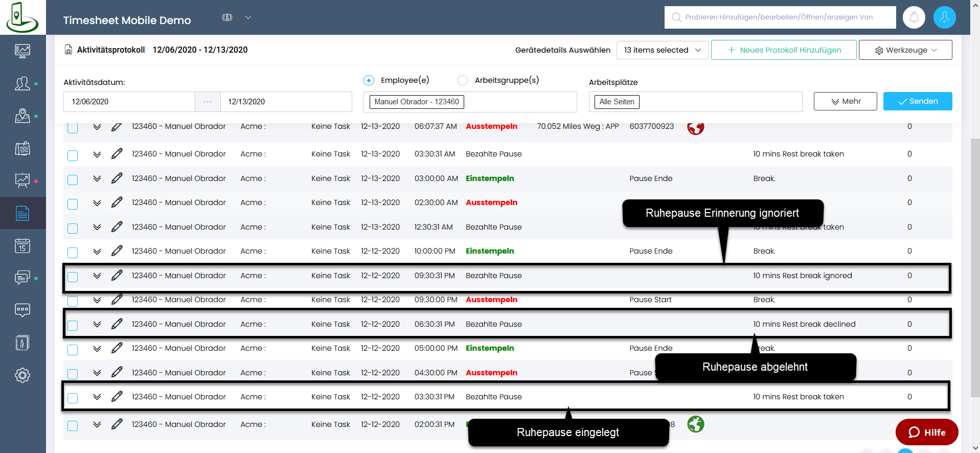This screenshot has height=453, width=980.
Task: Tick the checkbox for 06:30:31 PM row
Action: 73,325
